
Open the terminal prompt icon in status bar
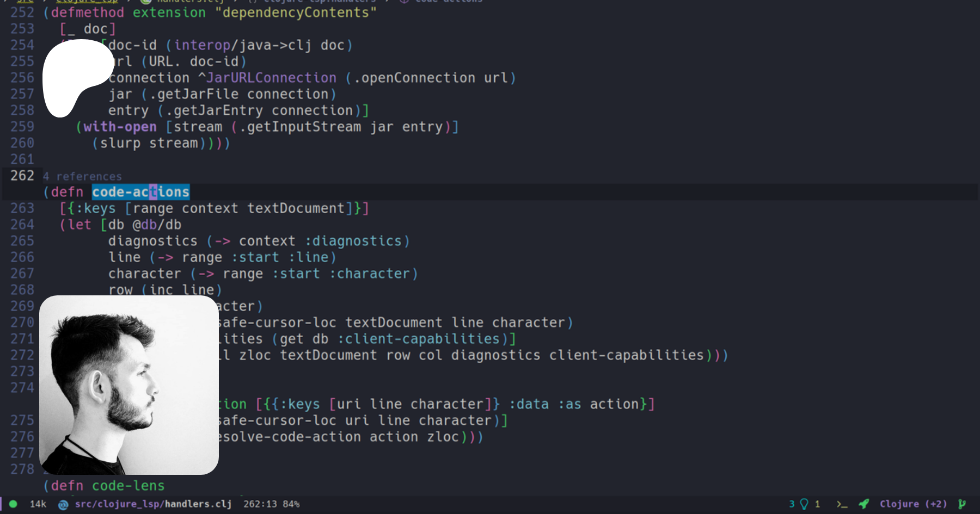(842, 504)
